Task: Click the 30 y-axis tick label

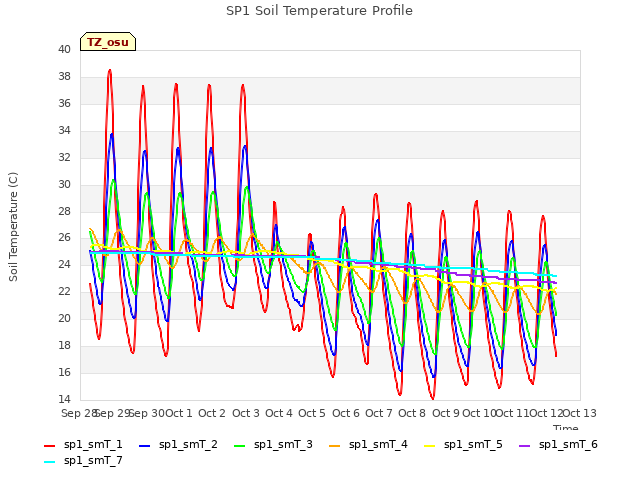Action: tap(64, 184)
